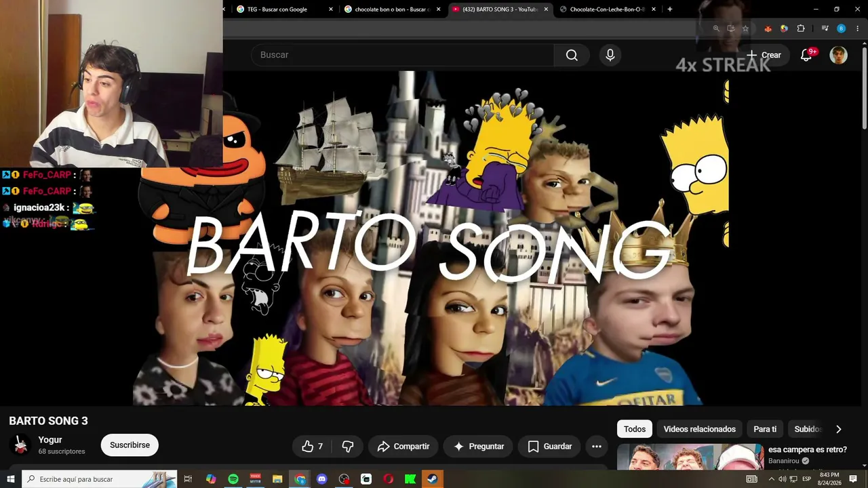Open the clock showing 8:43 PM
This screenshot has height=488, width=868.
[829, 479]
